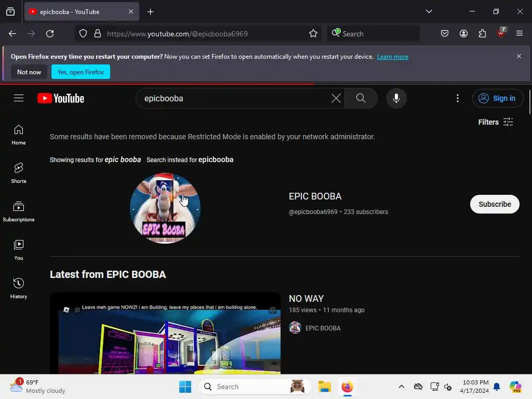Open Shorts in the sidebar
The height and width of the screenshot is (399, 532).
coord(19,173)
